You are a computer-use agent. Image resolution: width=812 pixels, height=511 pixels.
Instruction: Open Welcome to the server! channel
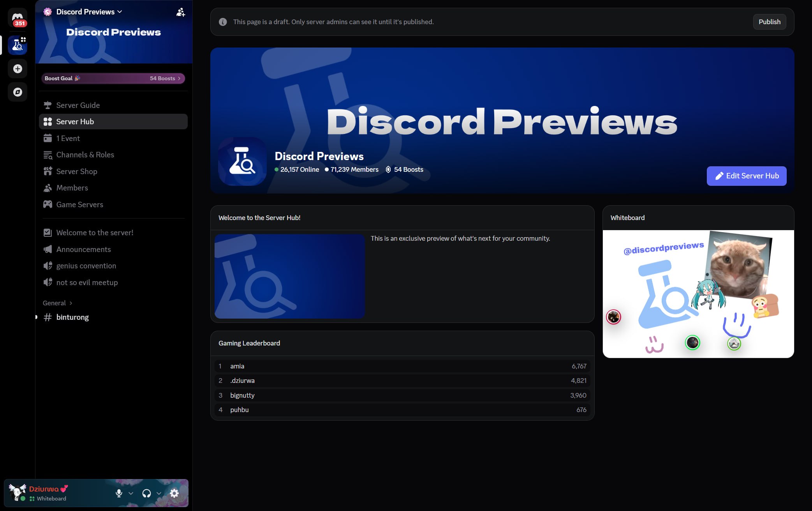tap(113, 233)
